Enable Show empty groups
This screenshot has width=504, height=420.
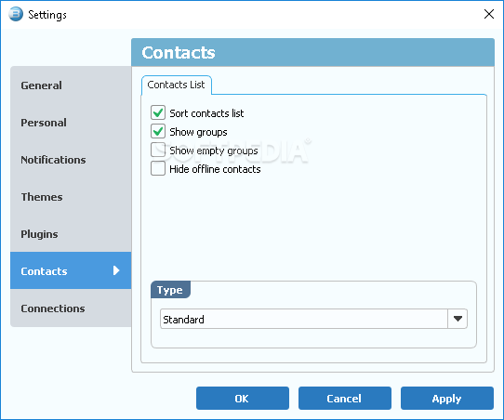click(158, 150)
